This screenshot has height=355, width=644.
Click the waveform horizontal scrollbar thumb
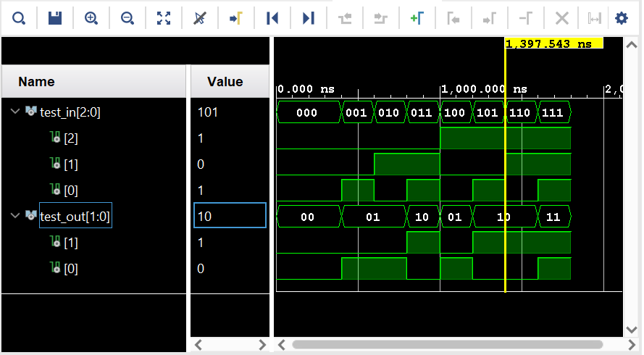(447, 344)
